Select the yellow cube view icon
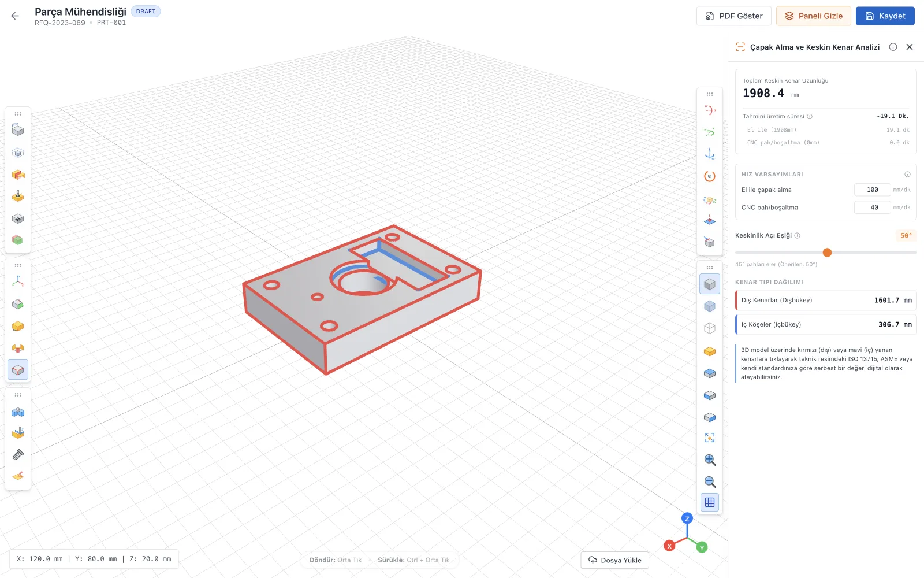The height and width of the screenshot is (578, 924). [x=710, y=351]
